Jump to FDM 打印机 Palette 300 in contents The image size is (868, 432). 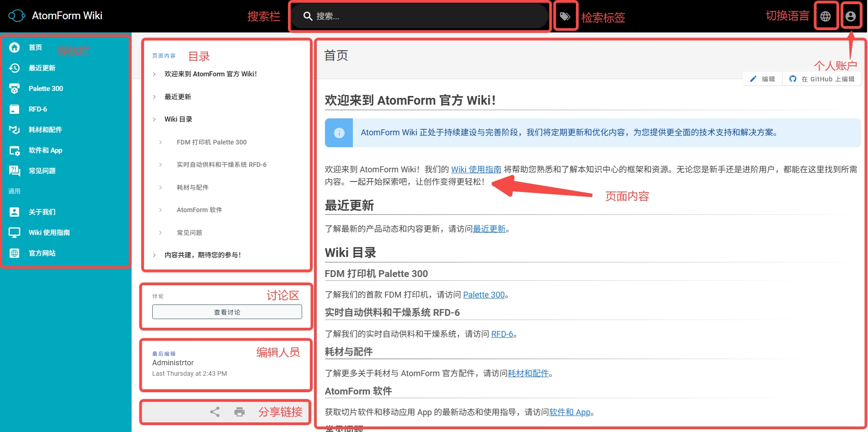click(212, 142)
